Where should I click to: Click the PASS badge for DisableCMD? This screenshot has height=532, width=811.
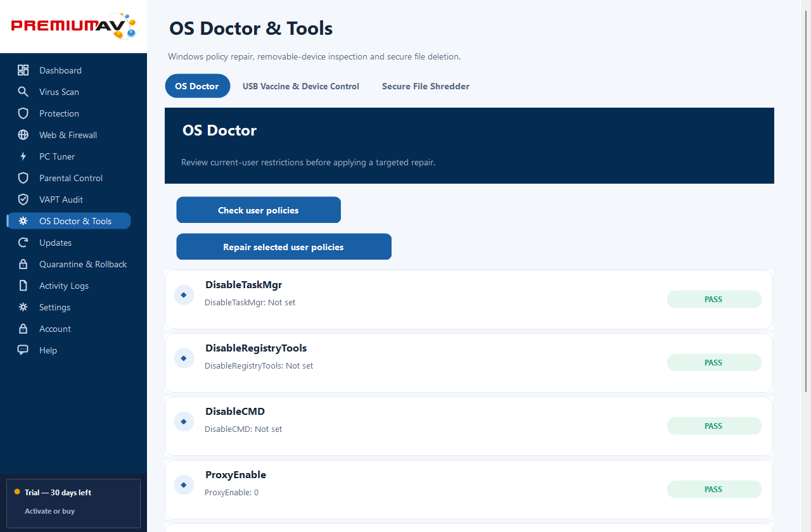coord(714,426)
